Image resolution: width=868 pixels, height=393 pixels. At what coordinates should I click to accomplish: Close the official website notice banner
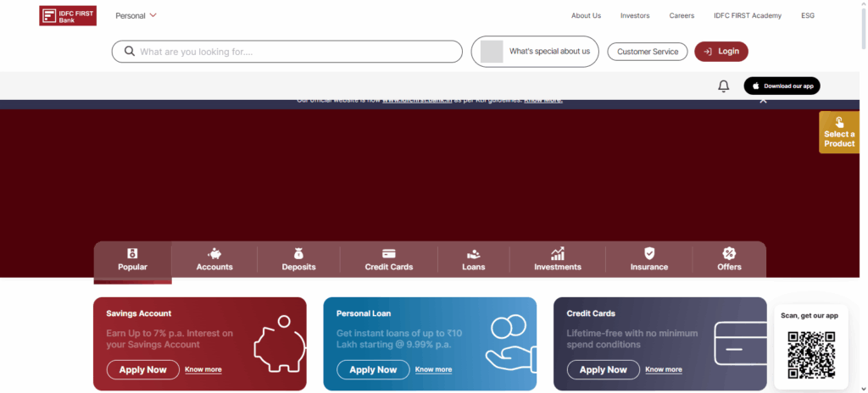[763, 100]
